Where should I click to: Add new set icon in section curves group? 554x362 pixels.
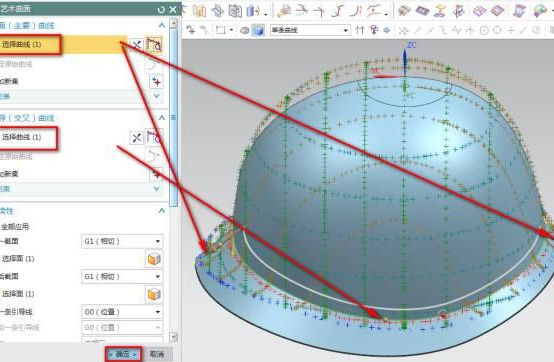(156, 82)
